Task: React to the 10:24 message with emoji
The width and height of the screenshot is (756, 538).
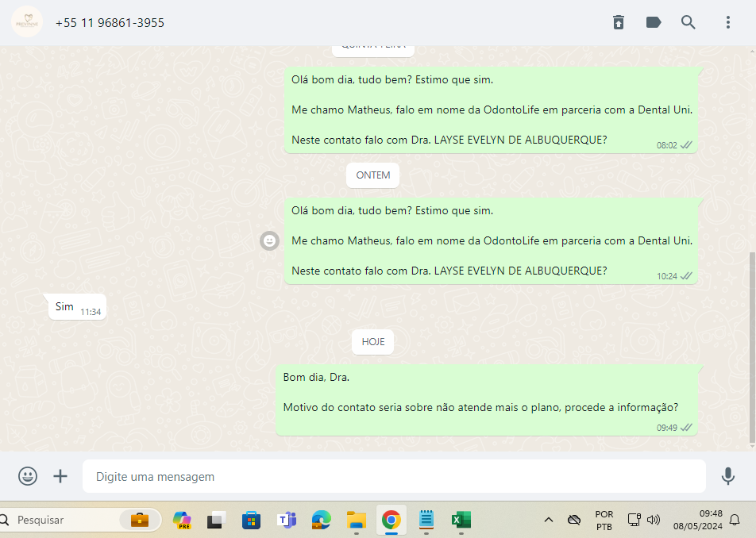Action: [x=269, y=240]
